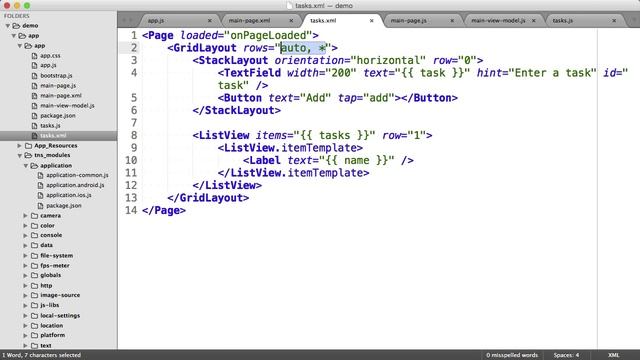
Task: Open application-common.js file
Action: coord(77,175)
